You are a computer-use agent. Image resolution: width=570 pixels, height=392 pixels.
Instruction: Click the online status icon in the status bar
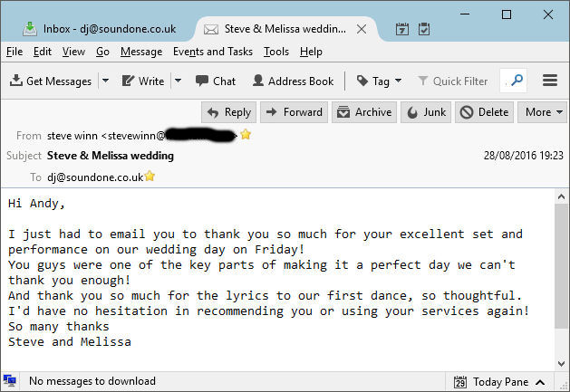[x=10, y=381]
